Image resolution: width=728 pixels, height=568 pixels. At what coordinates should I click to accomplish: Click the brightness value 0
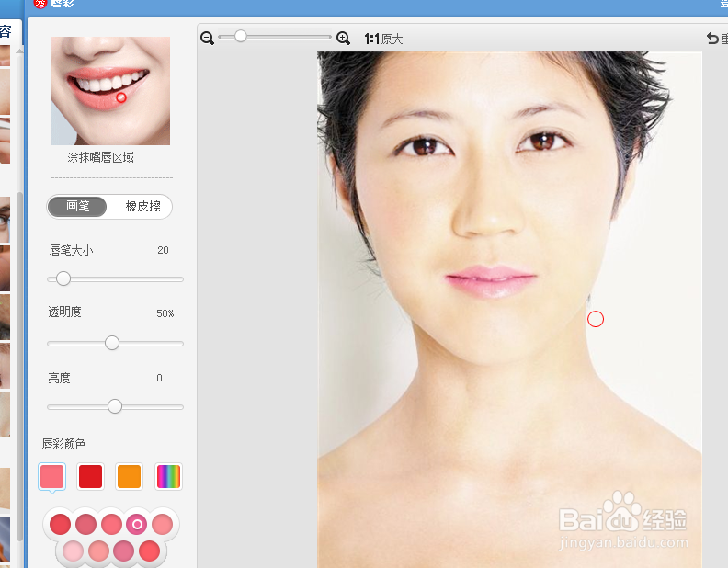[x=159, y=378]
